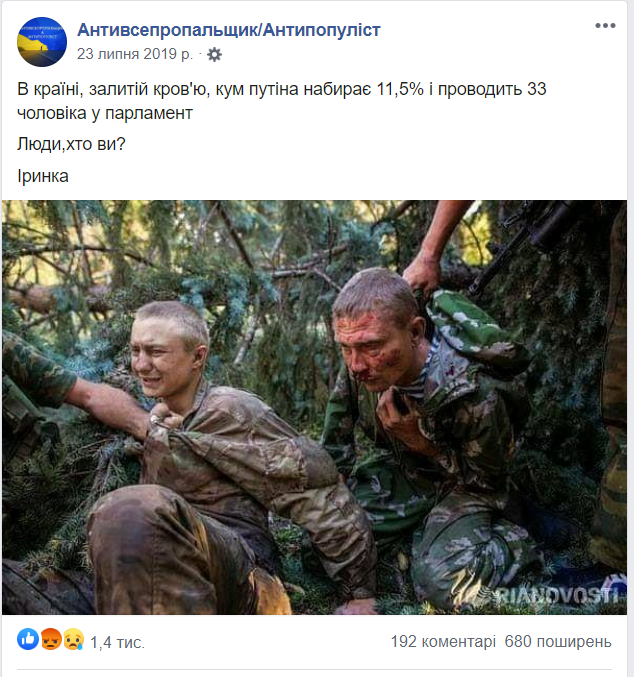Open the soldiers photo in full view
The image size is (634, 677).
[x=314, y=407]
